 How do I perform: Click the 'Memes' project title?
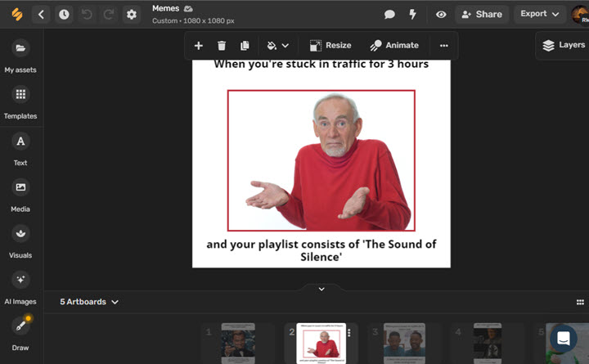pyautogui.click(x=165, y=8)
